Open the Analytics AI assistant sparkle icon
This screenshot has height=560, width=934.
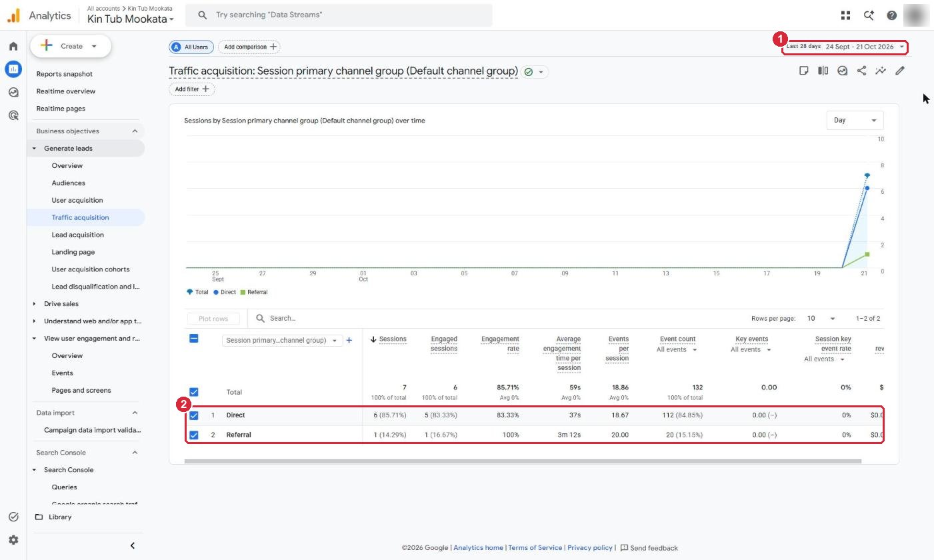point(869,15)
